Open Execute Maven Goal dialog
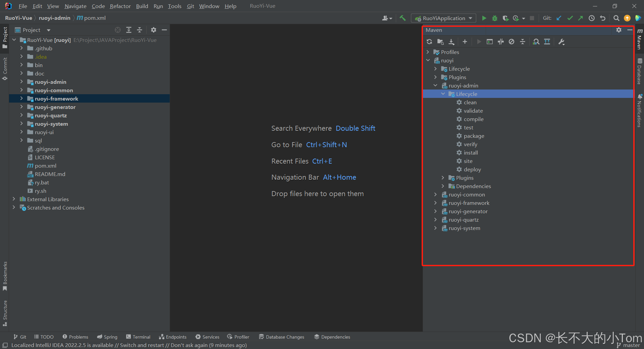The width and height of the screenshot is (644, 349). (490, 42)
